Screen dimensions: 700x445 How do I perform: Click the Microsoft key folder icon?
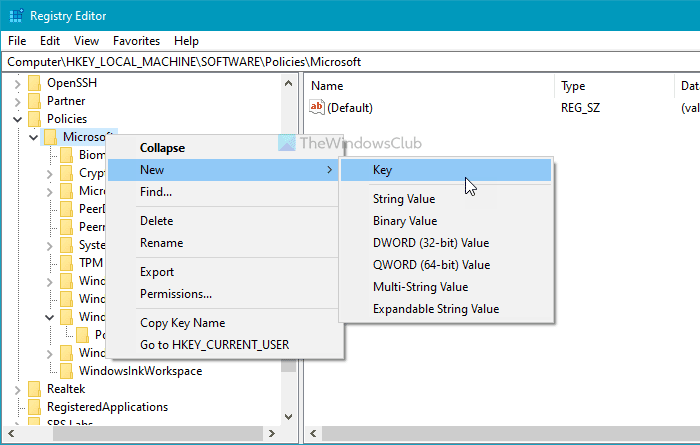click(x=50, y=137)
